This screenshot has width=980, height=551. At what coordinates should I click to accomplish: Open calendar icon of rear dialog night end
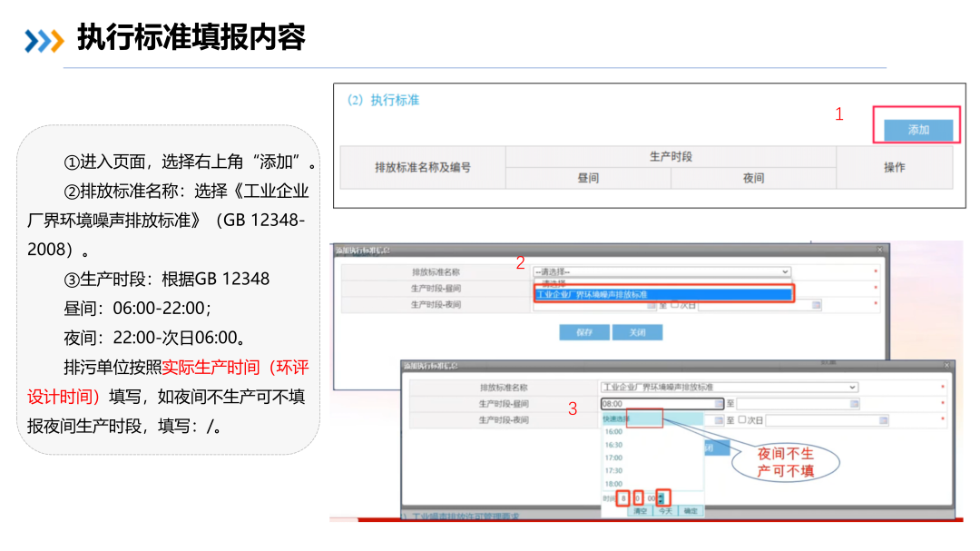(816, 305)
